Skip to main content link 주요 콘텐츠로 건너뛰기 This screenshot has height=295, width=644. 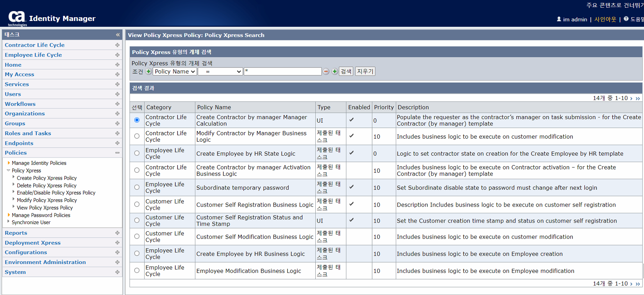[x=615, y=5]
